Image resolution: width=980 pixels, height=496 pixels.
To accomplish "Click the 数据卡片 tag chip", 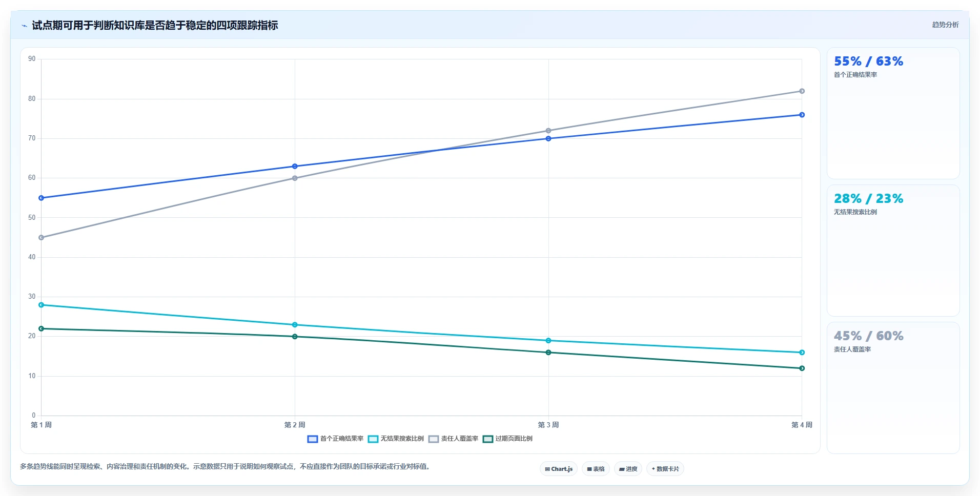I will (x=665, y=469).
